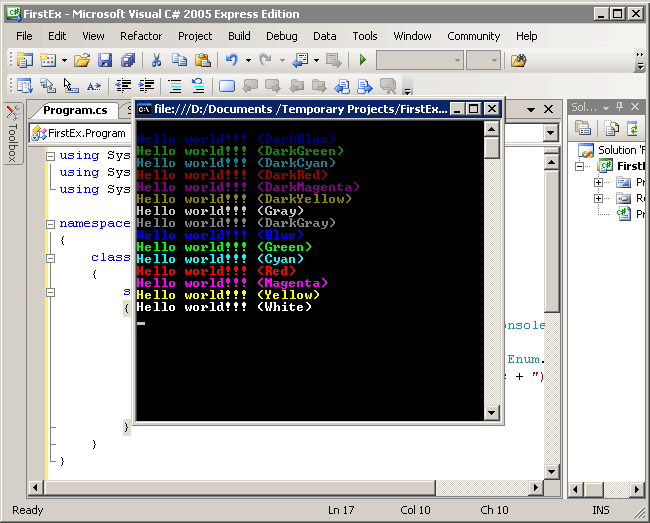
Task: Click the standard toolbar overflow options arrow
Action: 640,61
